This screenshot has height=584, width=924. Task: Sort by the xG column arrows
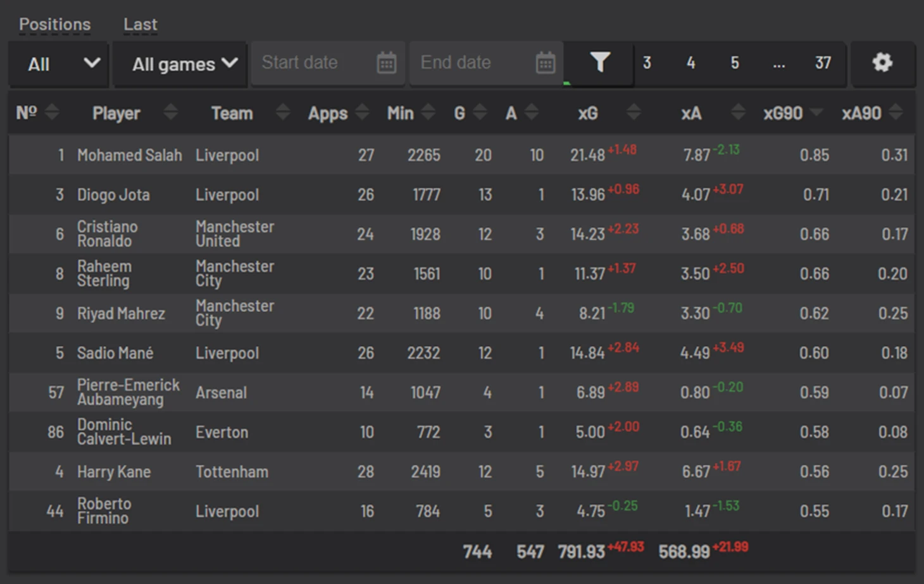pos(633,113)
